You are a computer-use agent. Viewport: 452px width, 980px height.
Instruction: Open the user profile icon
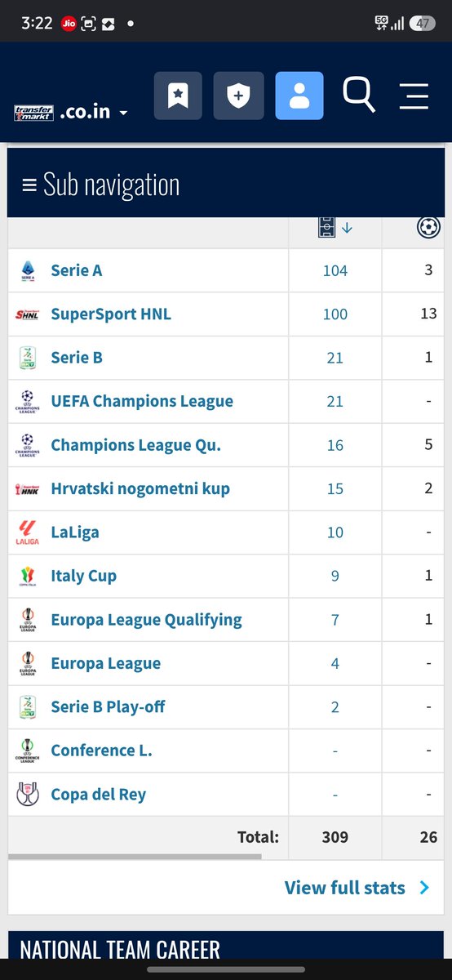coord(299,96)
